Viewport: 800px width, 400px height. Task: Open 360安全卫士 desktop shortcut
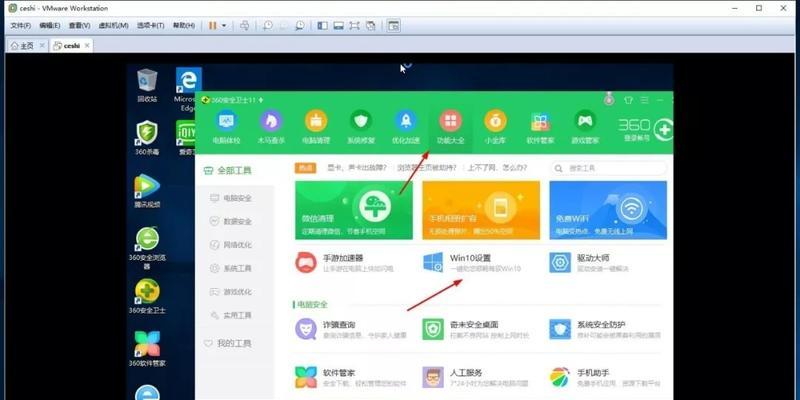[x=147, y=296]
